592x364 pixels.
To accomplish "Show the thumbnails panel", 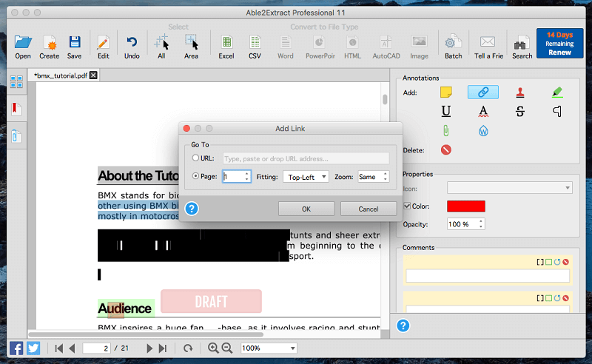I will 16,81.
